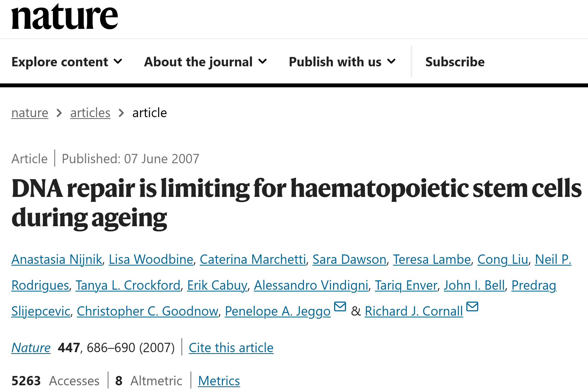Go to nature breadcrumb link

coord(30,113)
